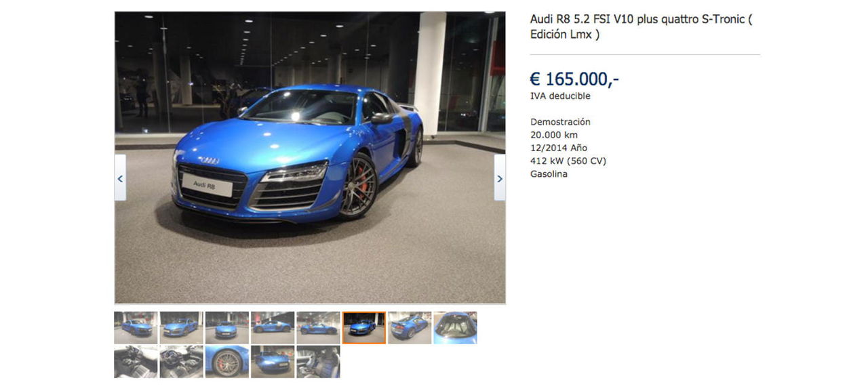This screenshot has width=868, height=391.
Task: Open the wheel close-up thumbnail
Action: (x=227, y=362)
